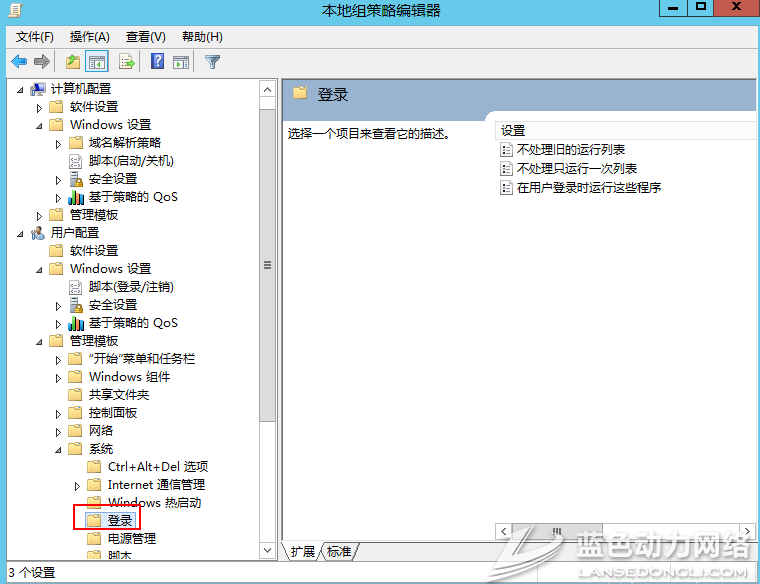Open the 文件(F) menu
The width and height of the screenshot is (760, 584).
35,37
